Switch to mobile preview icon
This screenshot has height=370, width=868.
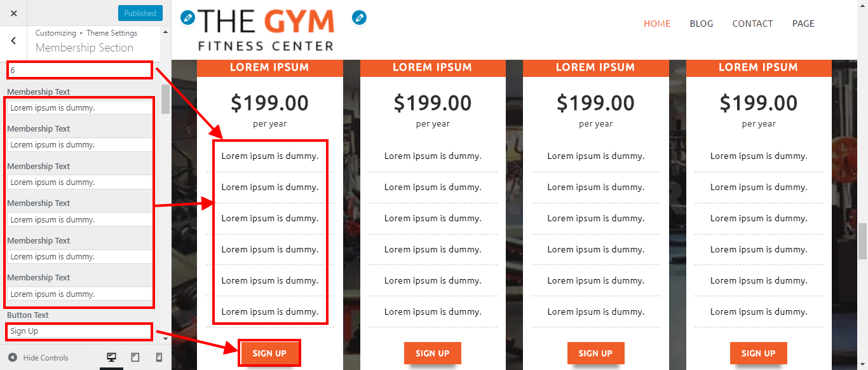159,357
